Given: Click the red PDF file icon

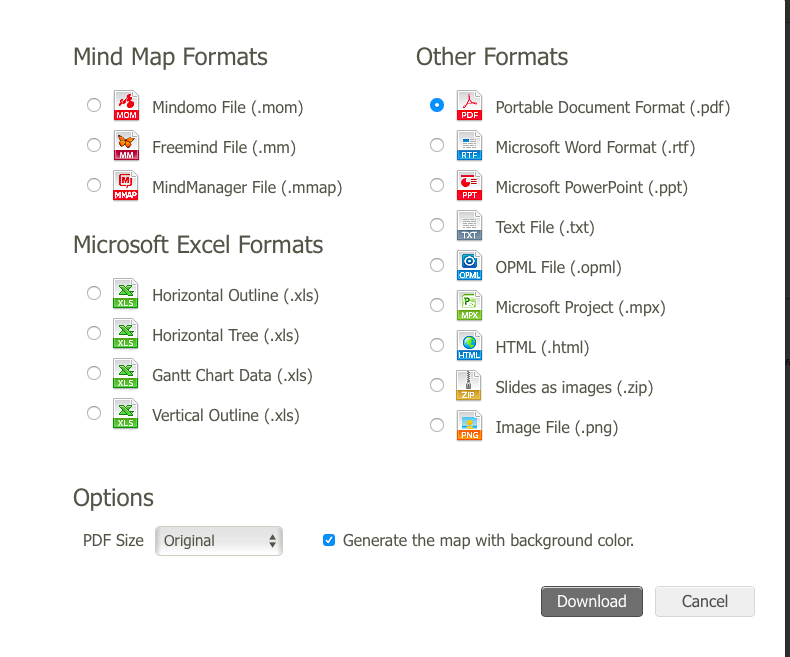Looking at the screenshot, I should pos(469,105).
